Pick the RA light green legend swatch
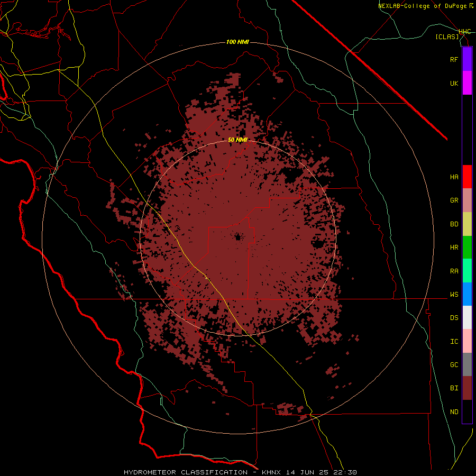476x476 pixels. pos(467,271)
